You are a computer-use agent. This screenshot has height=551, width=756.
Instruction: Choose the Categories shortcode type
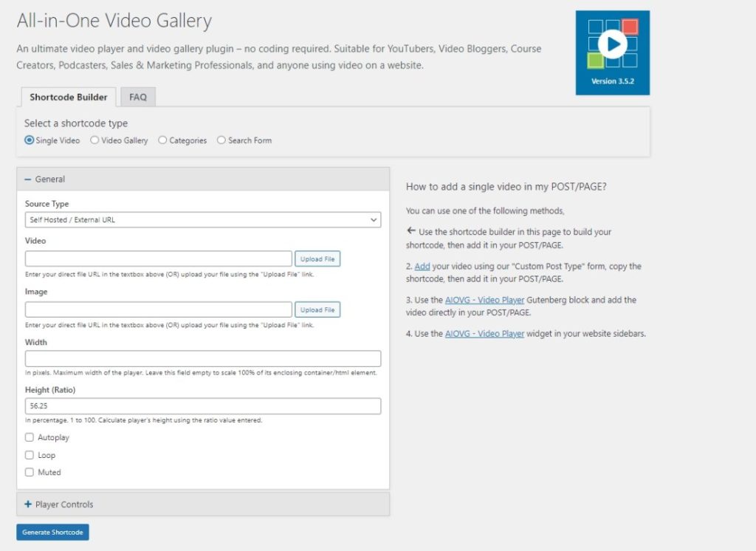[x=163, y=140]
